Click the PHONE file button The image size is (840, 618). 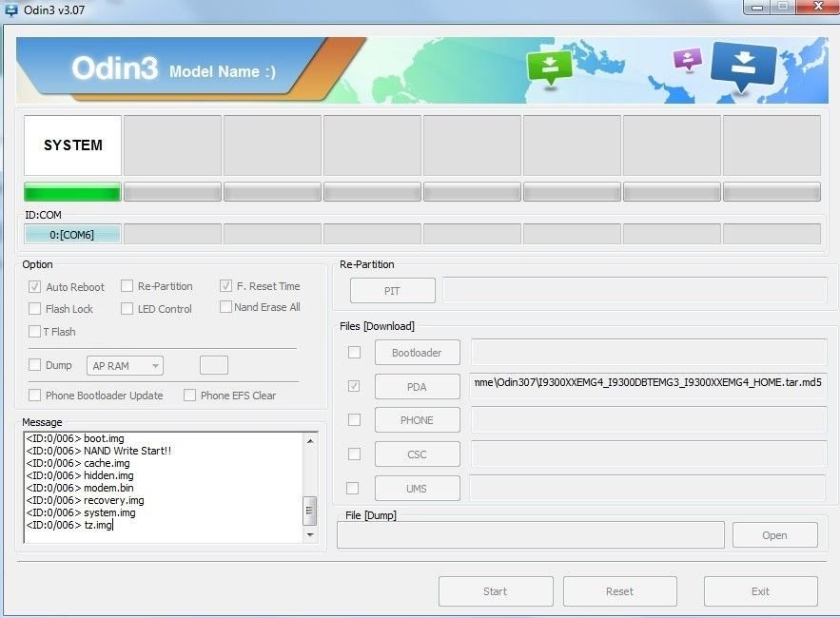tap(418, 420)
